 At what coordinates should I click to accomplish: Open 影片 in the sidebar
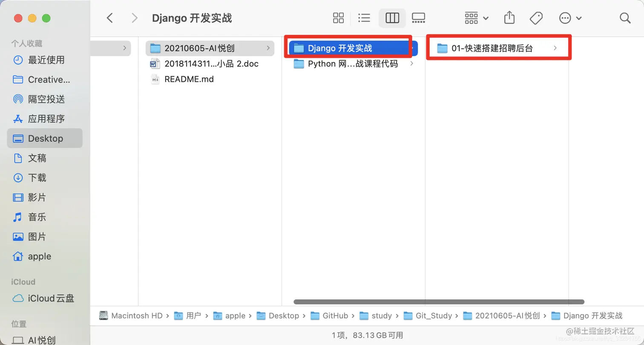click(45, 197)
